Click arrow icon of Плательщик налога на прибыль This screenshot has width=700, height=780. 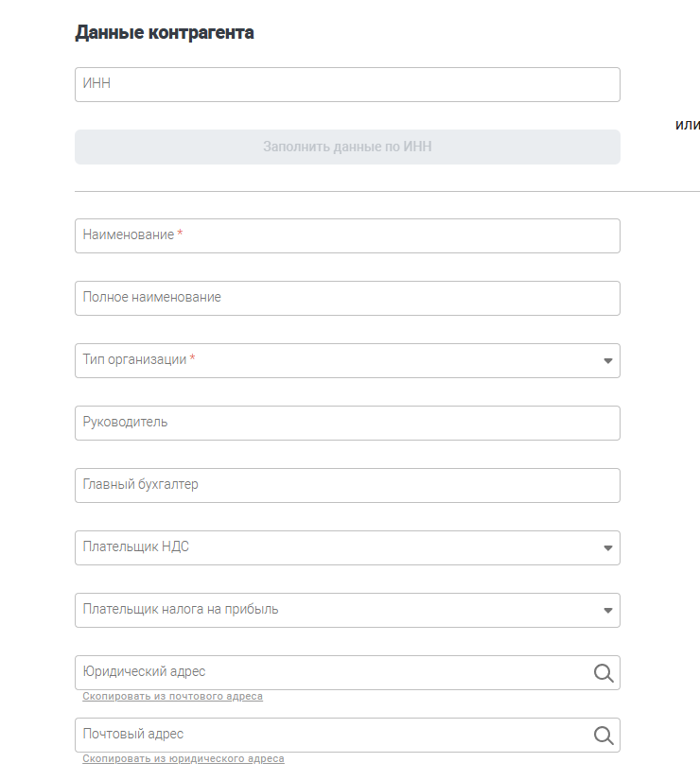click(607, 611)
